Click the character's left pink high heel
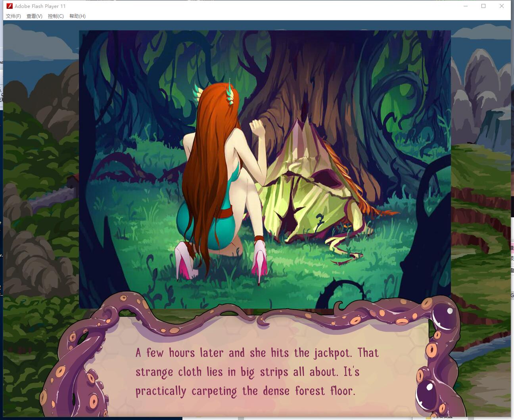Screen dimensions: 514x420 pyautogui.click(x=185, y=260)
